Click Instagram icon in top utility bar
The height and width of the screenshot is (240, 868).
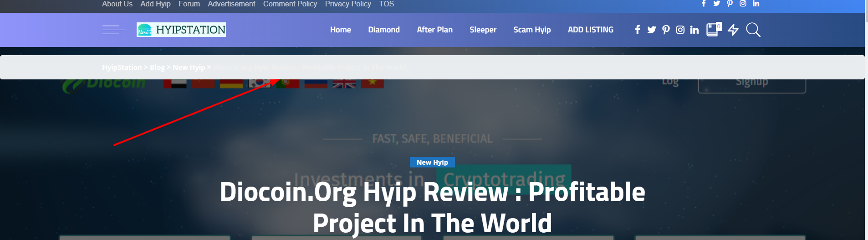tap(743, 3)
